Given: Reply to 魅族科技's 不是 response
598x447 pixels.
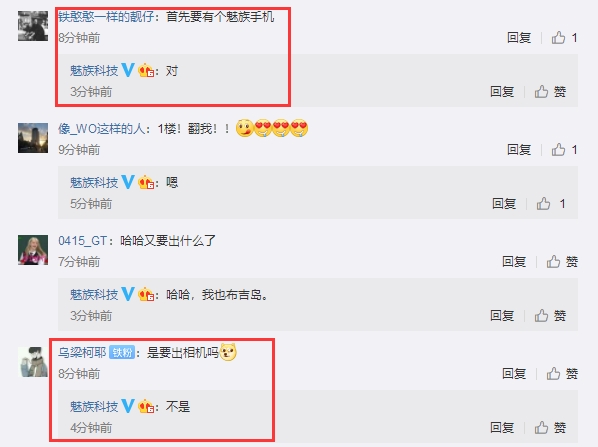Looking at the screenshot, I should pos(502,428).
